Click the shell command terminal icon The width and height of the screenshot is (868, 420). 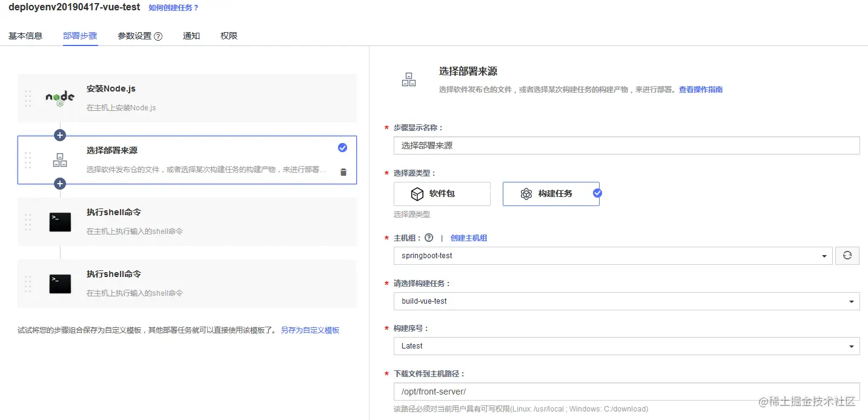59,222
